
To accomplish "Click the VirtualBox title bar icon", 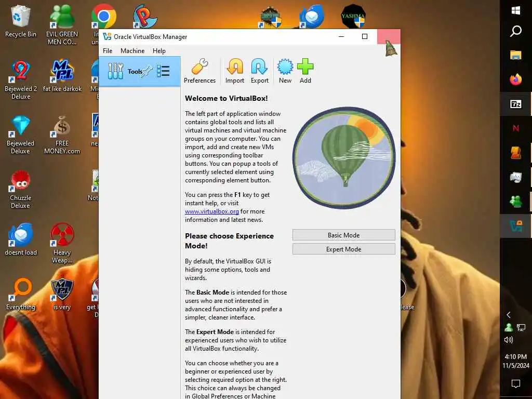I will point(107,37).
